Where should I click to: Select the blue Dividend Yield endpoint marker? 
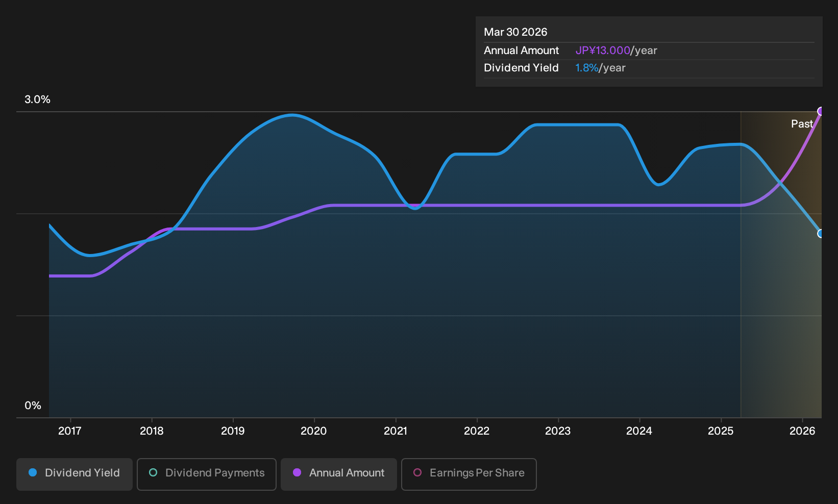[x=821, y=234]
